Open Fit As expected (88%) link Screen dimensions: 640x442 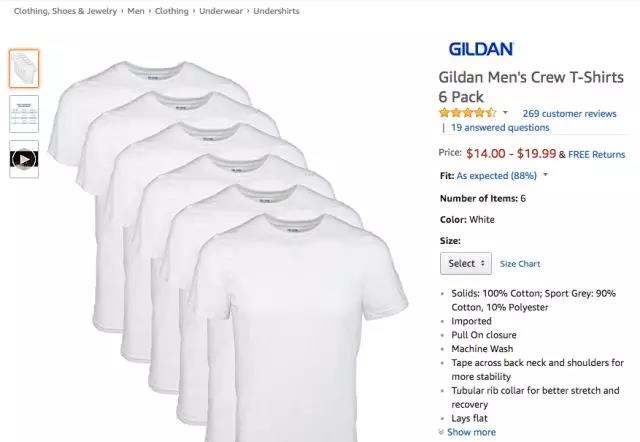coord(496,175)
